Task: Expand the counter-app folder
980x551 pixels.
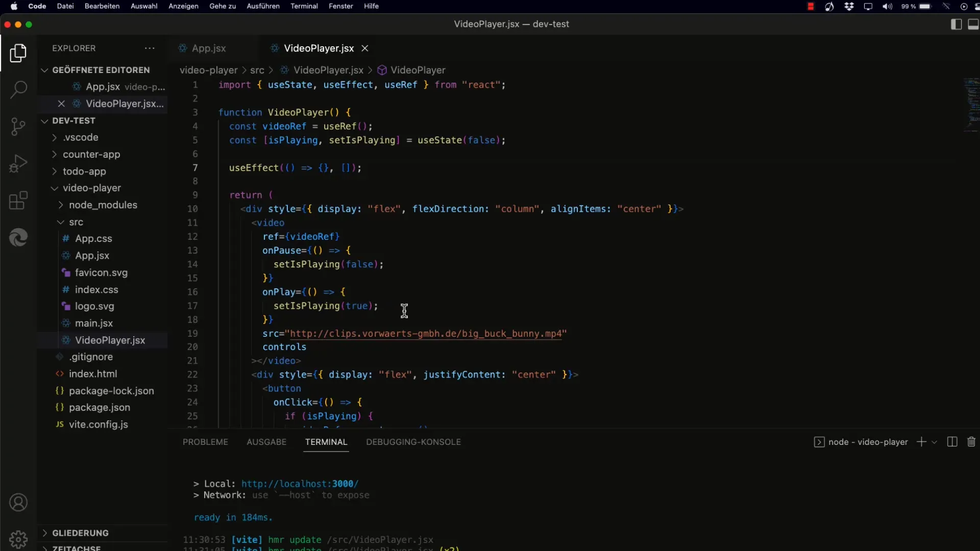Action: (x=91, y=154)
